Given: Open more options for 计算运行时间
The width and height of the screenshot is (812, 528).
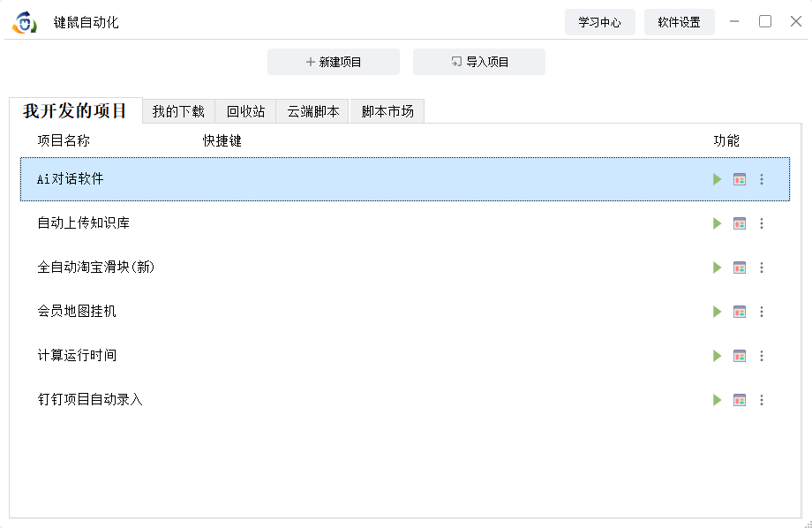Looking at the screenshot, I should click(x=761, y=356).
